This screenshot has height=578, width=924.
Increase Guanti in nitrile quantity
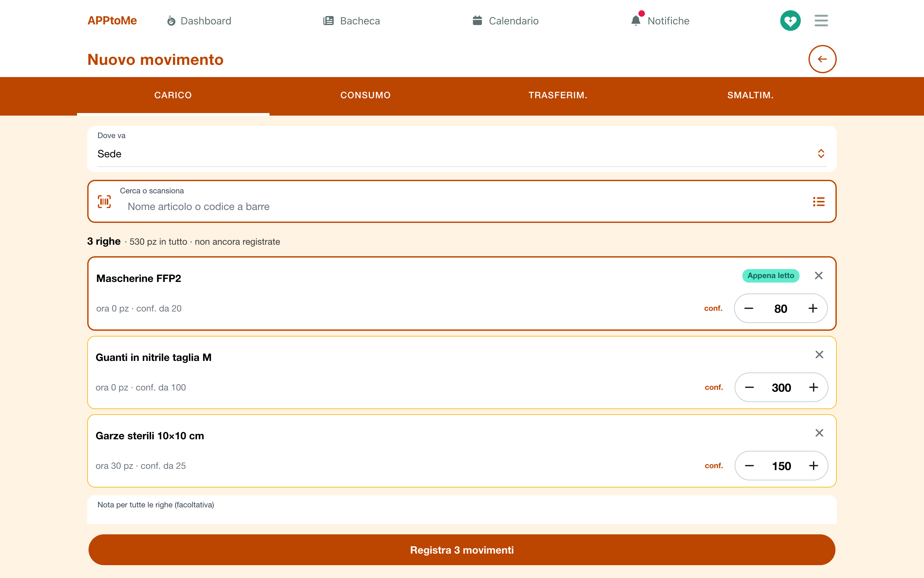[x=814, y=388]
